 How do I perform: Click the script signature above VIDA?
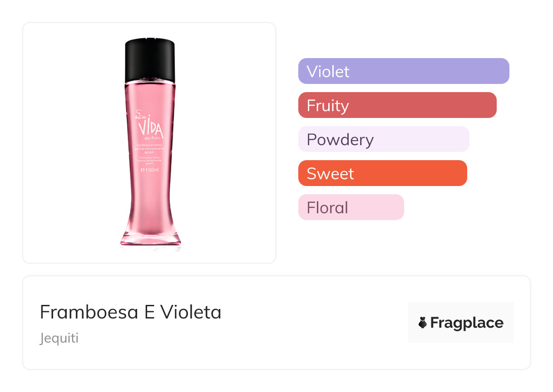(x=140, y=114)
